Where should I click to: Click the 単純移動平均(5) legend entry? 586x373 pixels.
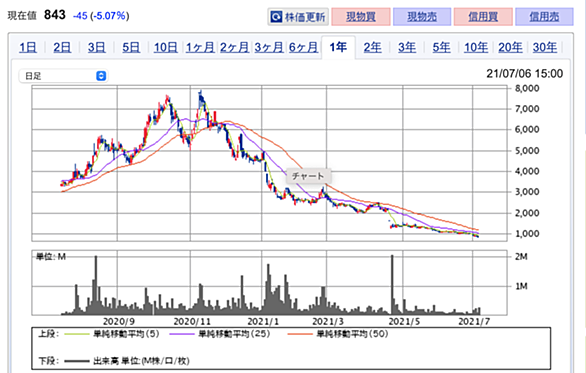112,334
